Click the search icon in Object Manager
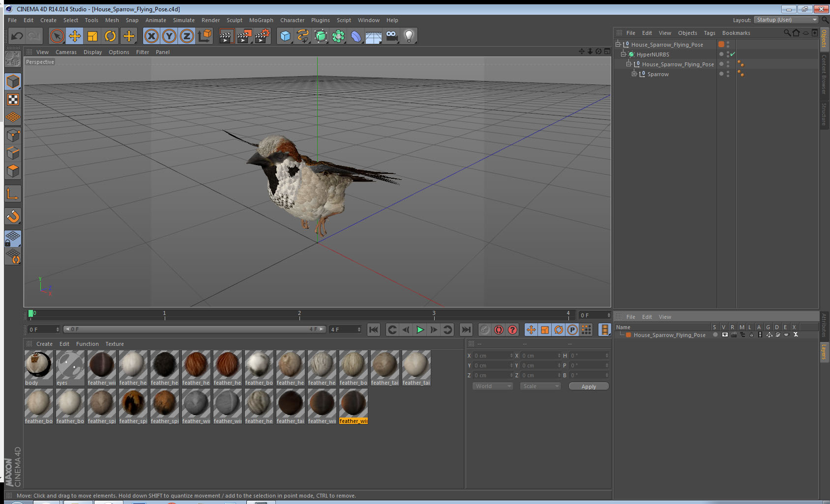 pyautogui.click(x=787, y=33)
